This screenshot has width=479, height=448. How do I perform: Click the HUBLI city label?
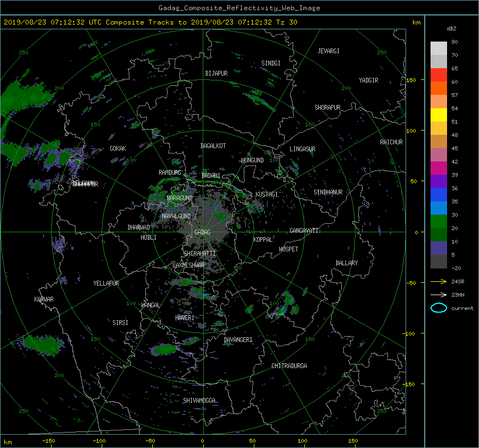coord(148,238)
